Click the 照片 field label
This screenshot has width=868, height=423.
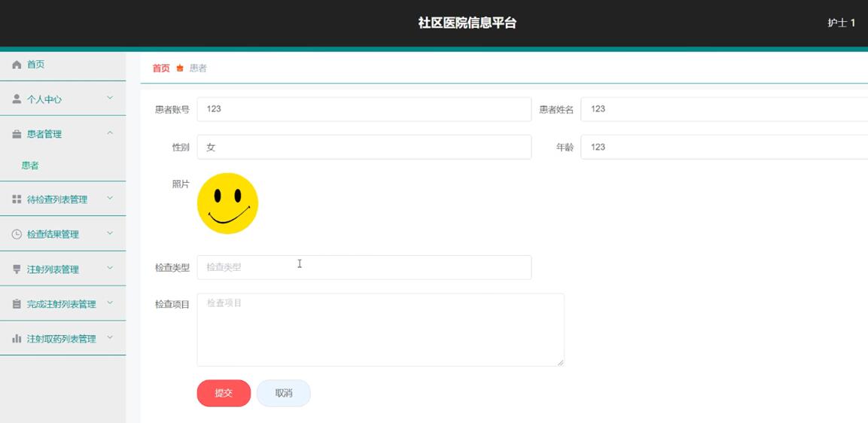click(181, 184)
